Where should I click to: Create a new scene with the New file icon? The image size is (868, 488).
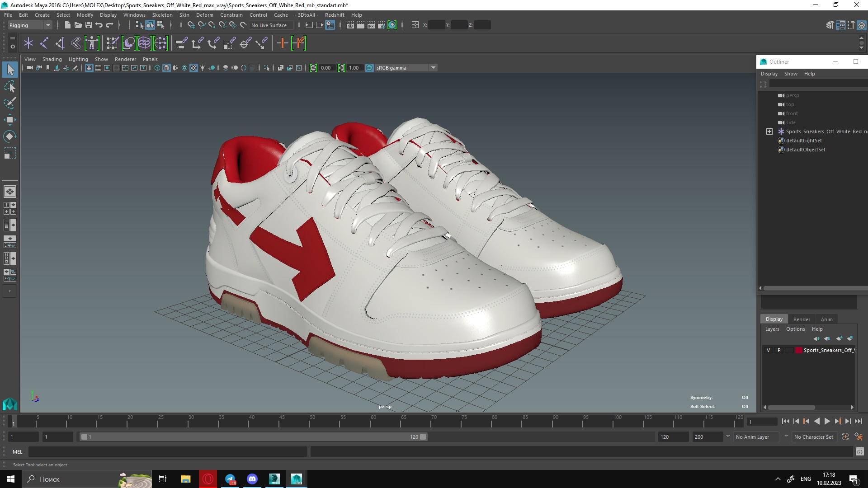(x=67, y=25)
